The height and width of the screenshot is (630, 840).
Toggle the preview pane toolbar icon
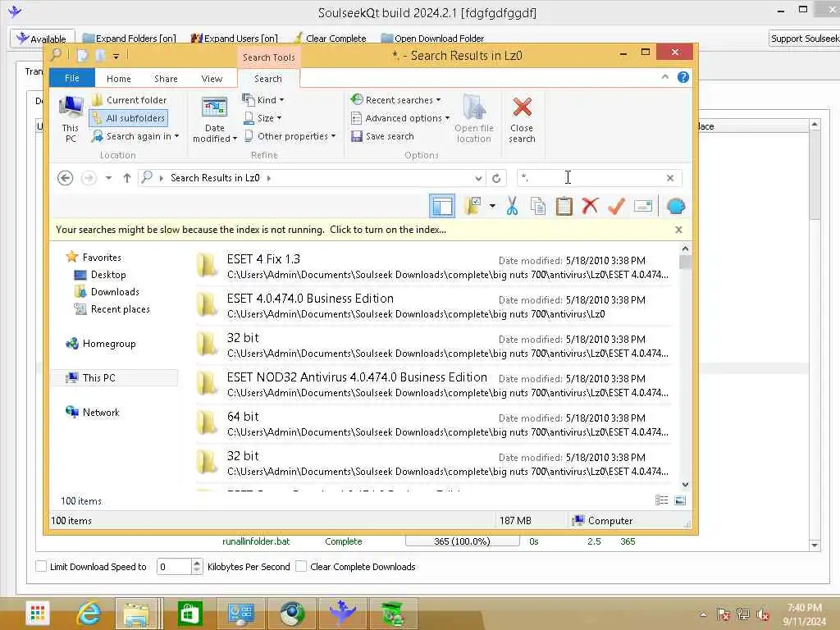(442, 206)
